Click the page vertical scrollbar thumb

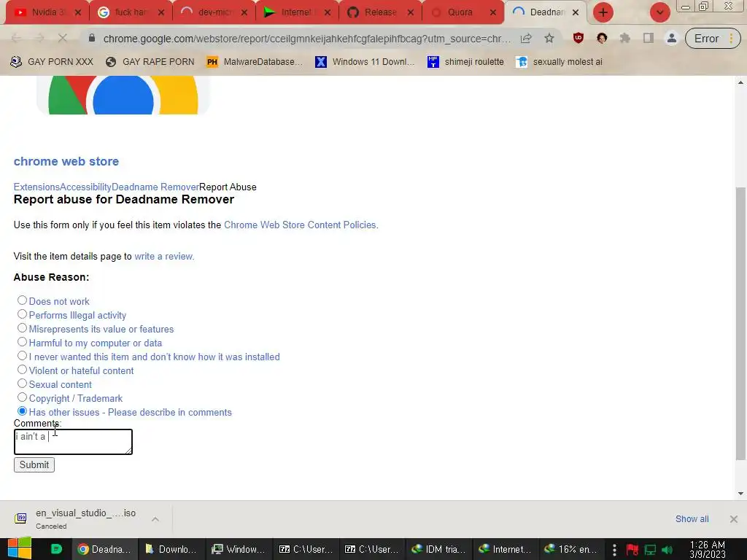click(x=740, y=323)
